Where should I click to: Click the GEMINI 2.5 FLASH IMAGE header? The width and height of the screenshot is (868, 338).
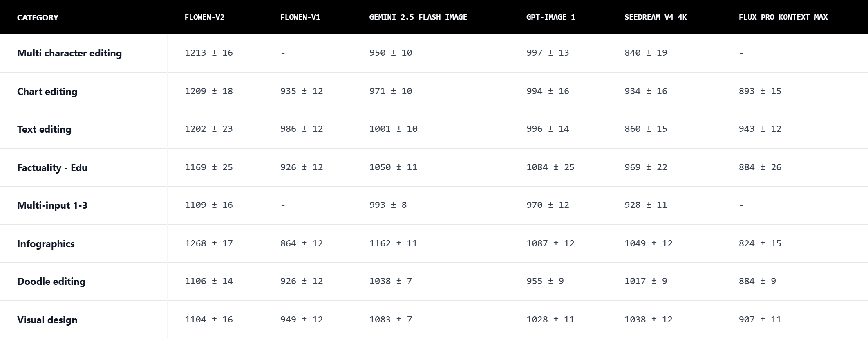pos(418,17)
